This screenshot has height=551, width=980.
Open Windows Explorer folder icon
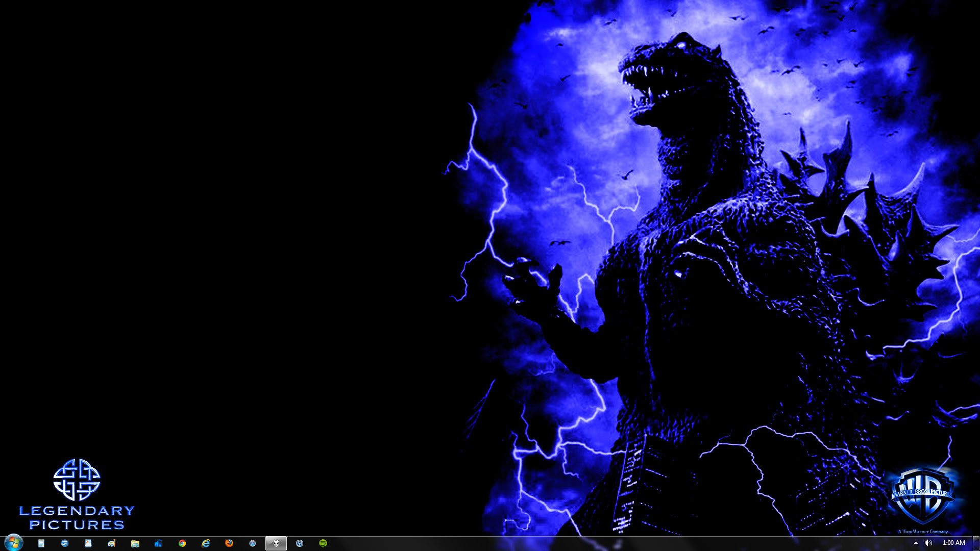pyautogui.click(x=135, y=543)
